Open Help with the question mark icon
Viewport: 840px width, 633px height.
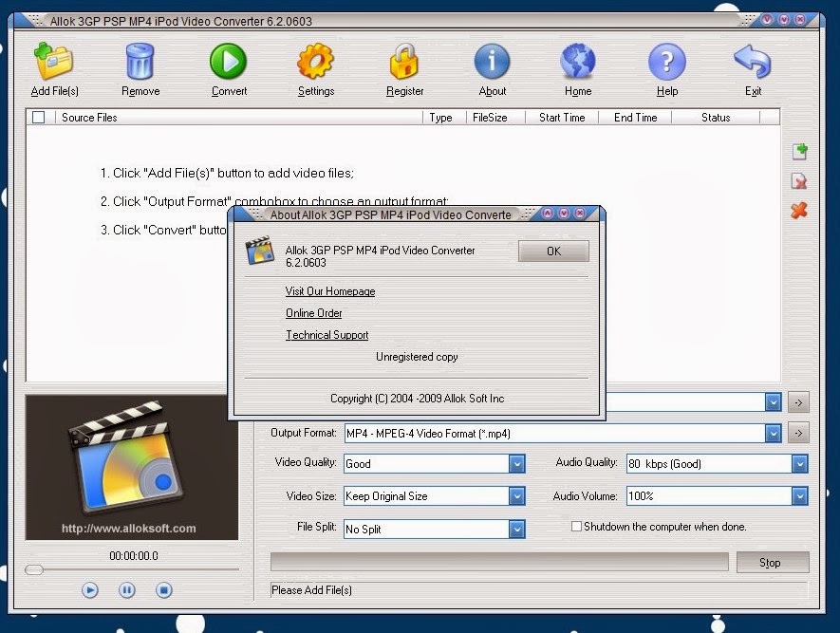[x=667, y=62]
